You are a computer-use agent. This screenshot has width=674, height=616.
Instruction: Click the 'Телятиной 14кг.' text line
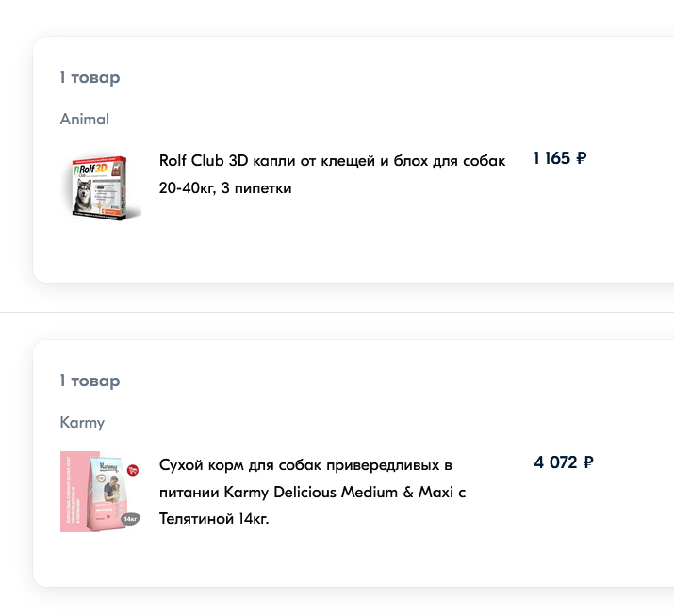coord(214,518)
